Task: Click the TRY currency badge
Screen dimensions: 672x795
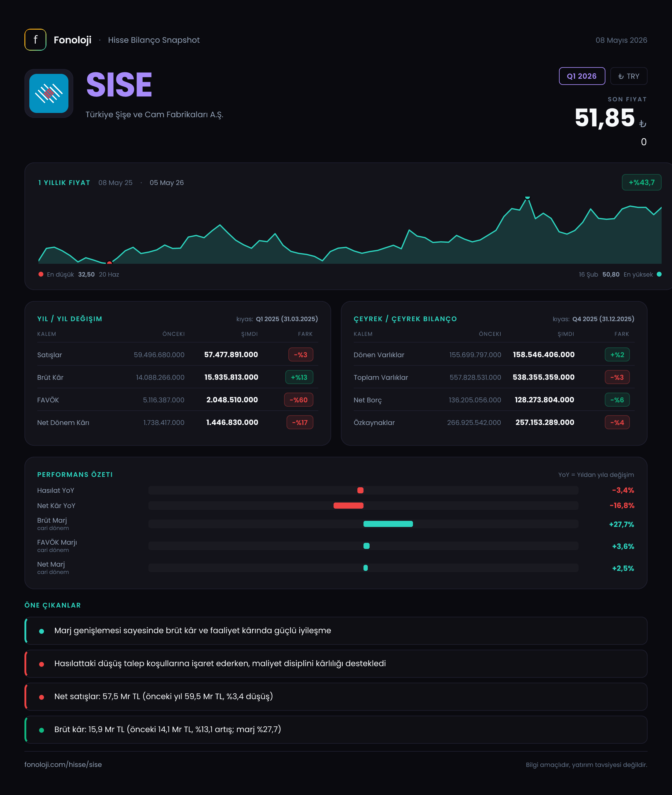Action: (x=629, y=76)
